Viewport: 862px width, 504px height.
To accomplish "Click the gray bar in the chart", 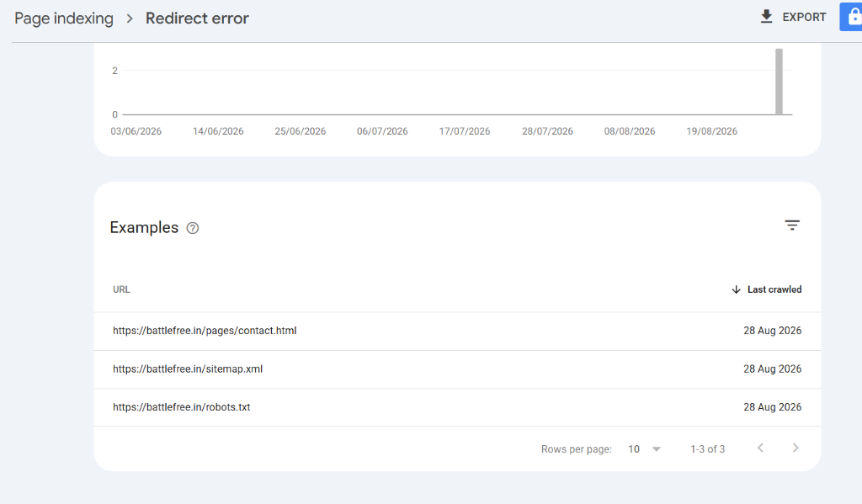I will tap(779, 82).
